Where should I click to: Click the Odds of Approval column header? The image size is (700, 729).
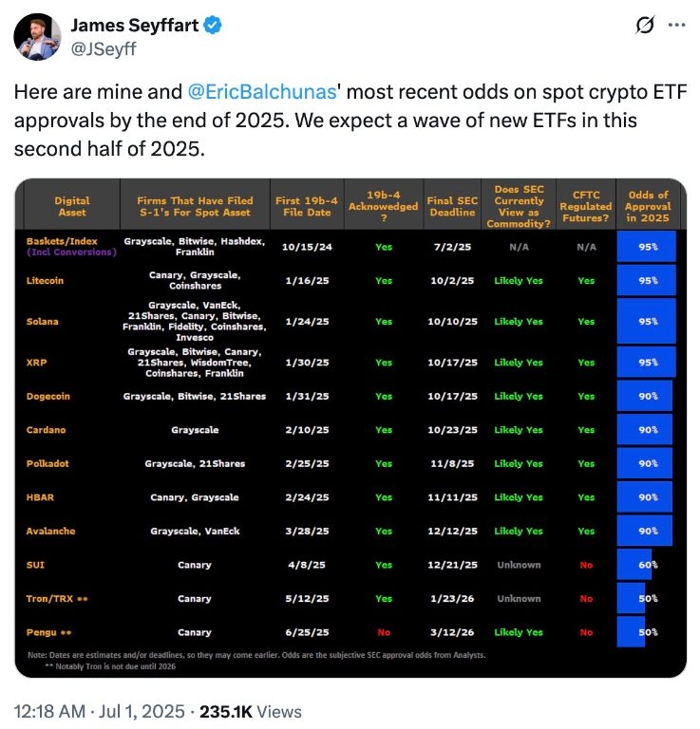click(x=649, y=206)
